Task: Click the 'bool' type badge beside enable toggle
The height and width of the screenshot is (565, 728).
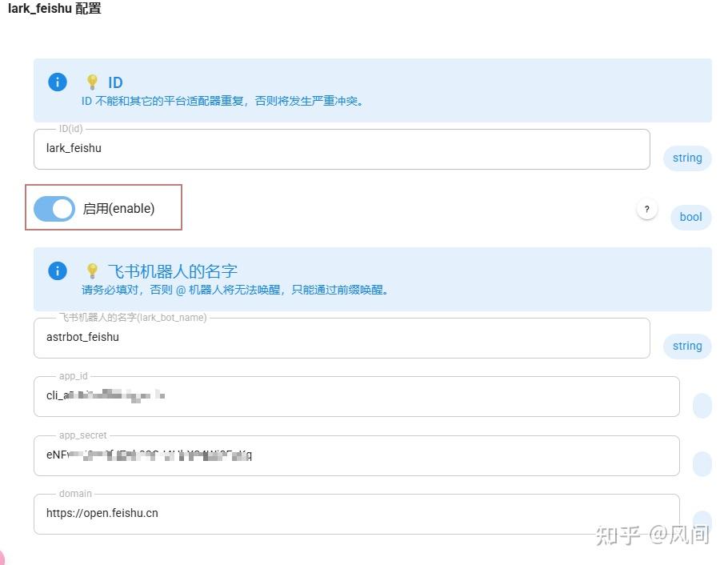Action: pos(690,217)
